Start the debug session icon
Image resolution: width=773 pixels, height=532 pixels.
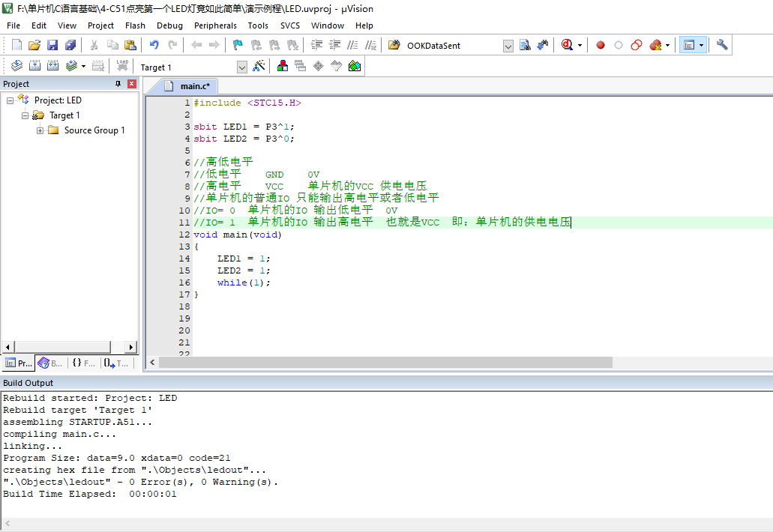[566, 45]
